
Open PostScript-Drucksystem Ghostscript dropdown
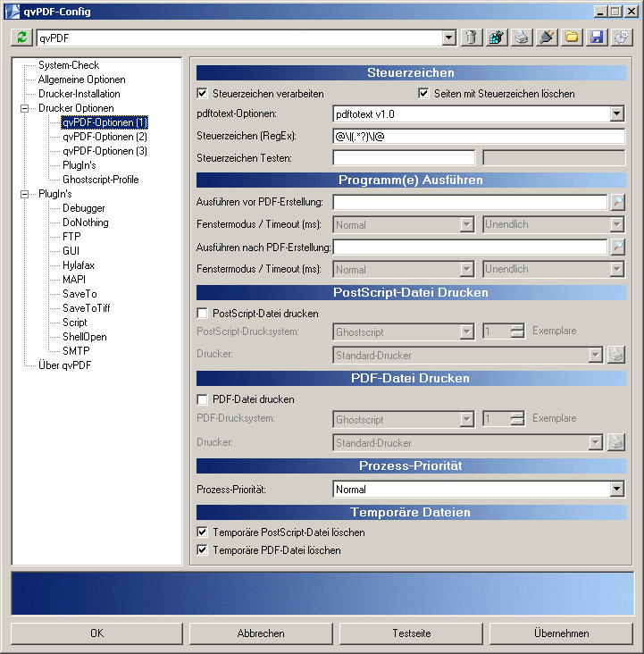467,332
